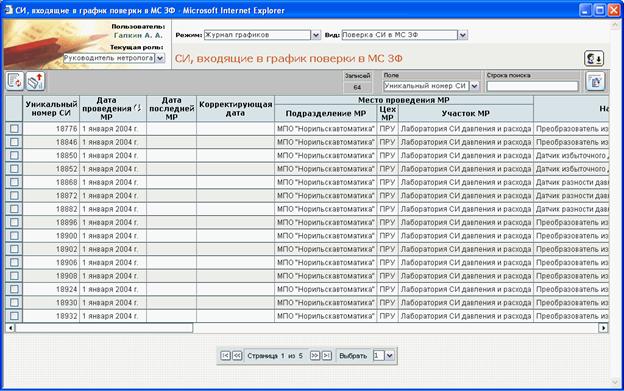This screenshot has width=624, height=391.
Task: Click the Подразделение МР column header
Action: point(326,113)
